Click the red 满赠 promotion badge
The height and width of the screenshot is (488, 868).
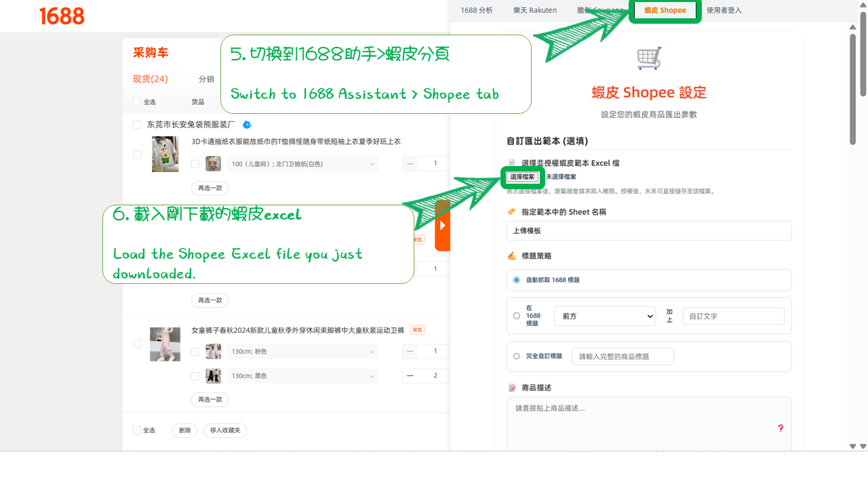[x=416, y=329]
